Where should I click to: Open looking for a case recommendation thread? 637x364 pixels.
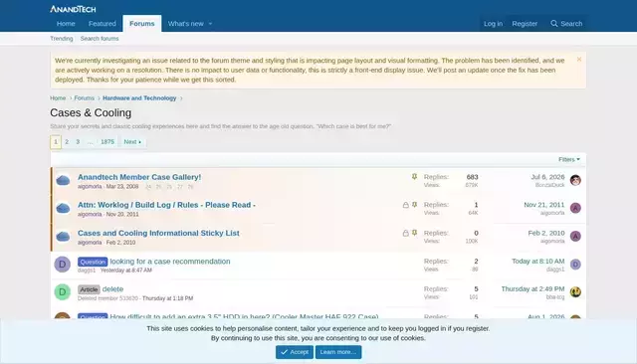[x=170, y=262]
